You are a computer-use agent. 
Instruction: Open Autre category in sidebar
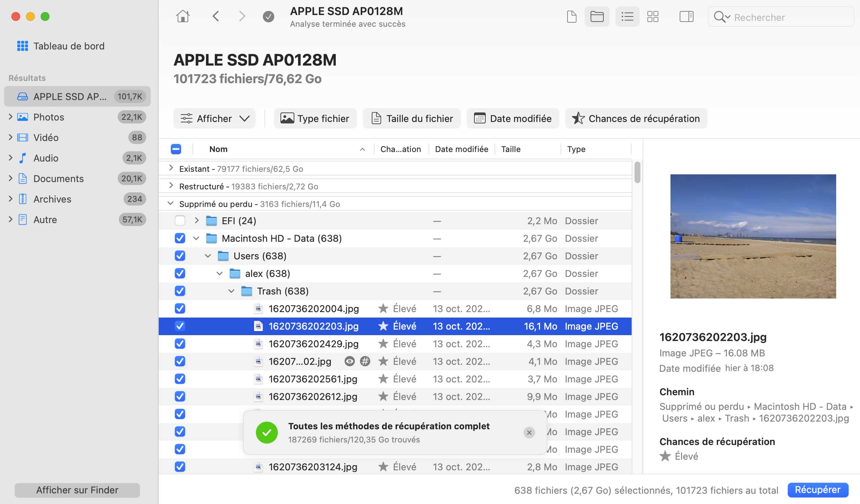click(x=77, y=219)
